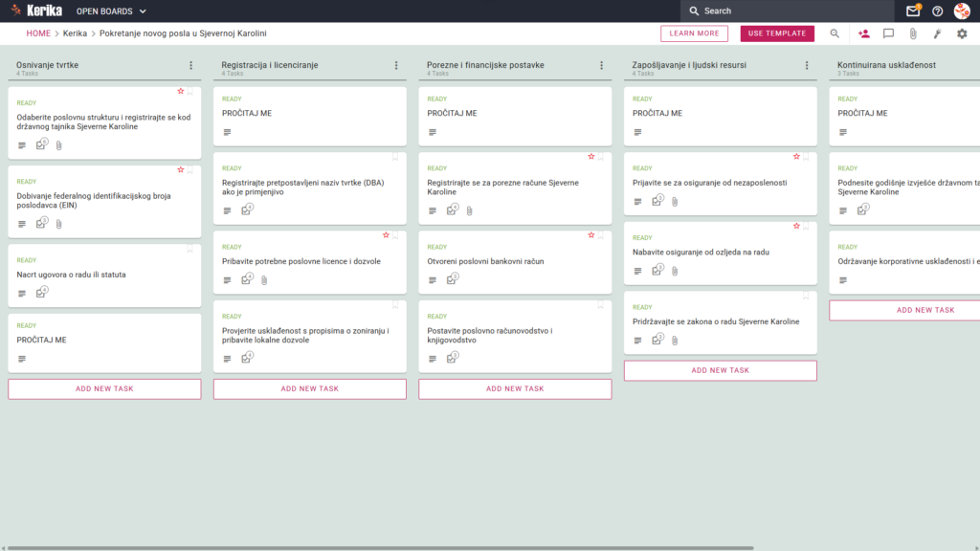The height and width of the screenshot is (551, 980).
Task: Open details icon on 'Održavanje korporativne usklađenosti' card
Action: (x=843, y=280)
